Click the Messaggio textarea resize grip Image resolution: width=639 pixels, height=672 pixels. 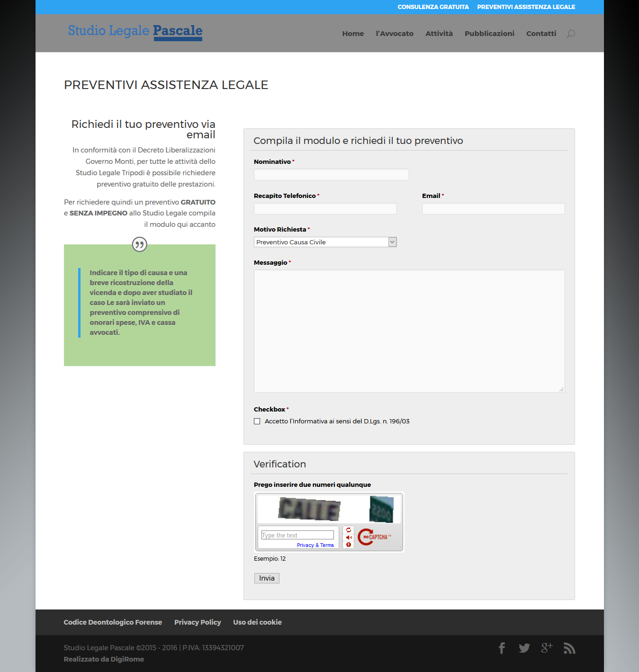coord(561,389)
